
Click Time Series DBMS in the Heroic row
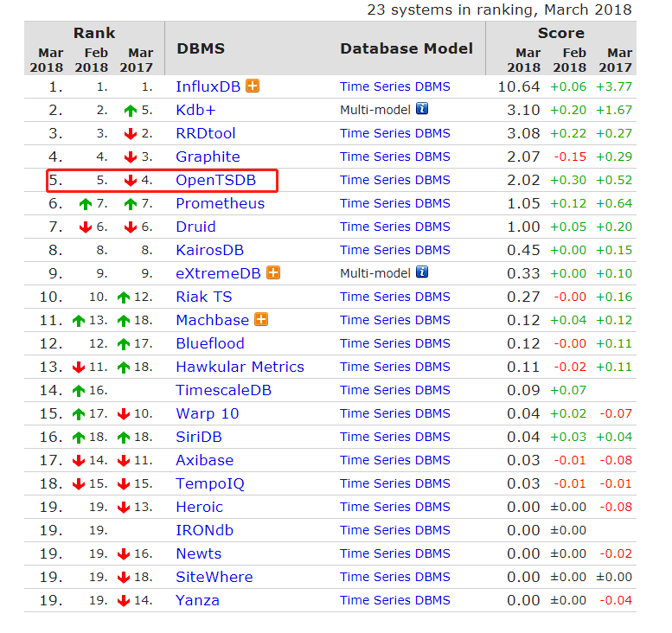(x=395, y=507)
